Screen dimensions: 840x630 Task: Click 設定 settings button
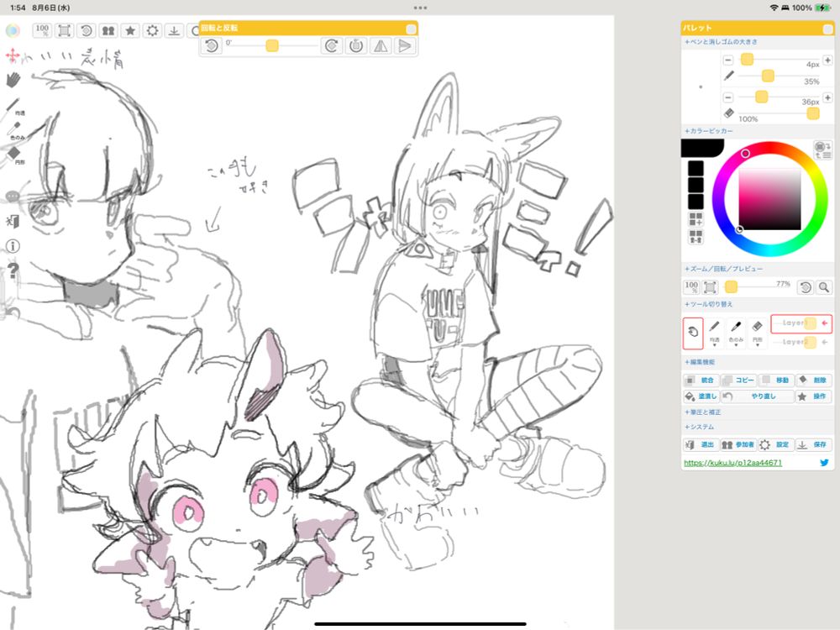click(x=775, y=444)
